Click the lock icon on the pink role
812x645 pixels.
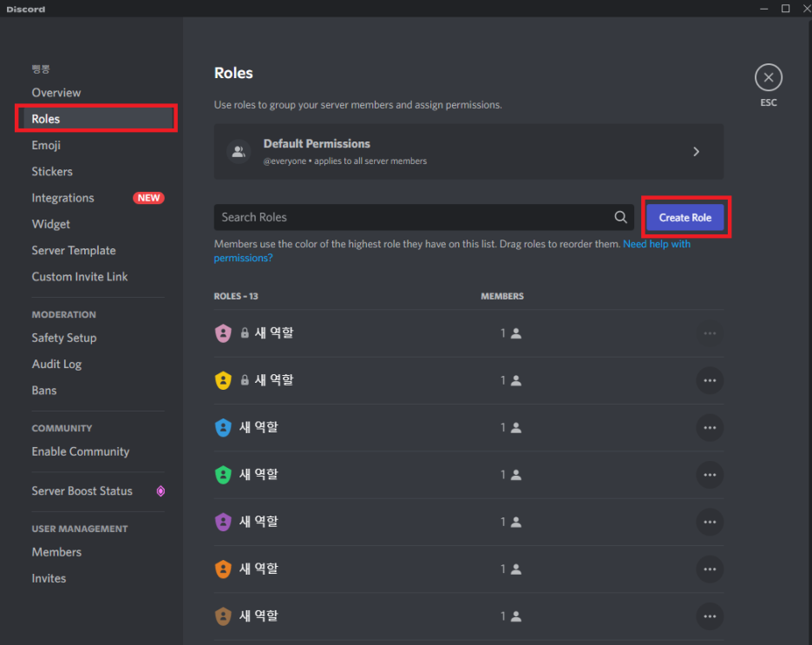[x=245, y=333]
